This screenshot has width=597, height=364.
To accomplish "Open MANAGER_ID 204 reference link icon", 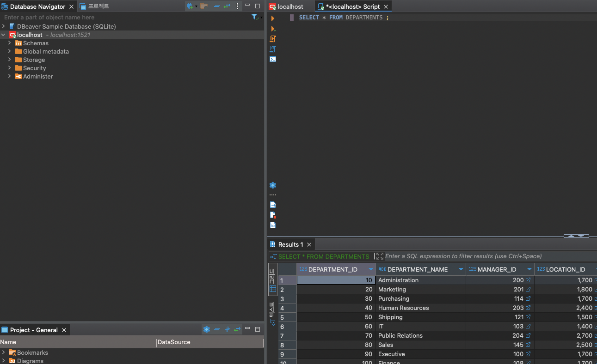I will point(528,335).
